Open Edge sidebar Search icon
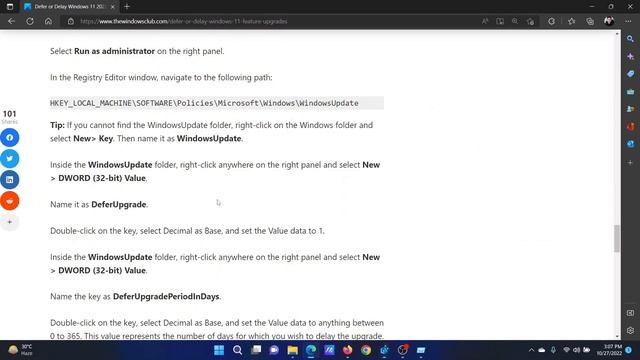 point(630,39)
